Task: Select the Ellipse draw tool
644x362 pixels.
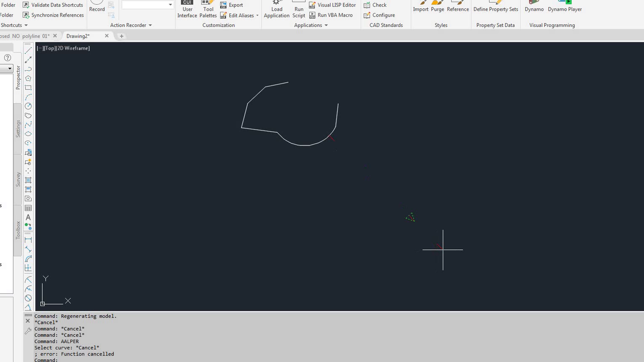Action: click(x=28, y=133)
